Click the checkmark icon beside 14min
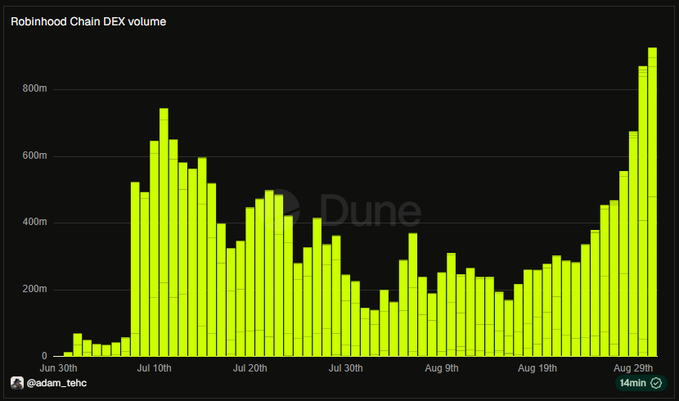679x401 pixels. 656,383
